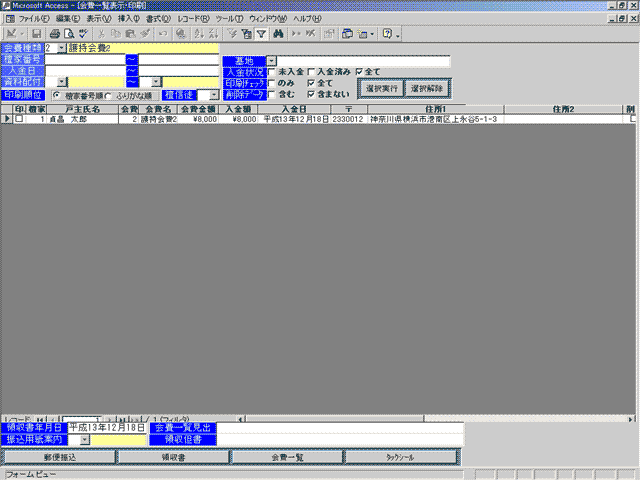Viewport: 640px width, 480px height.
Task: Open Print Preview from the toolbar
Action: [69, 34]
